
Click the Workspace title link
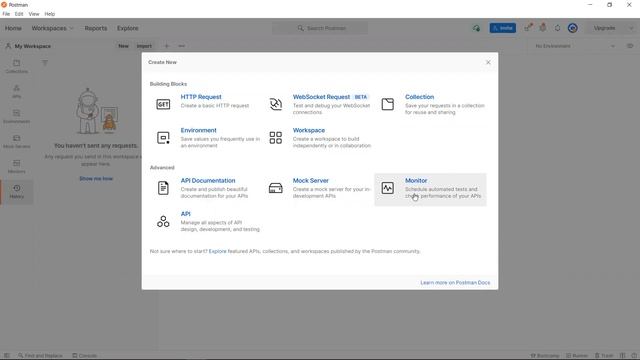[309, 130]
